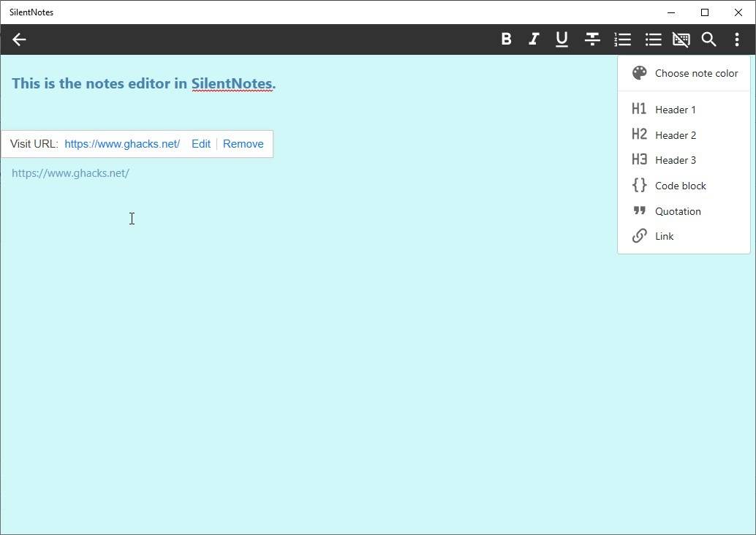Screen dimensions: 756x535
Task: Open the ghacks.net hyperlink
Action: pyautogui.click(x=121, y=144)
